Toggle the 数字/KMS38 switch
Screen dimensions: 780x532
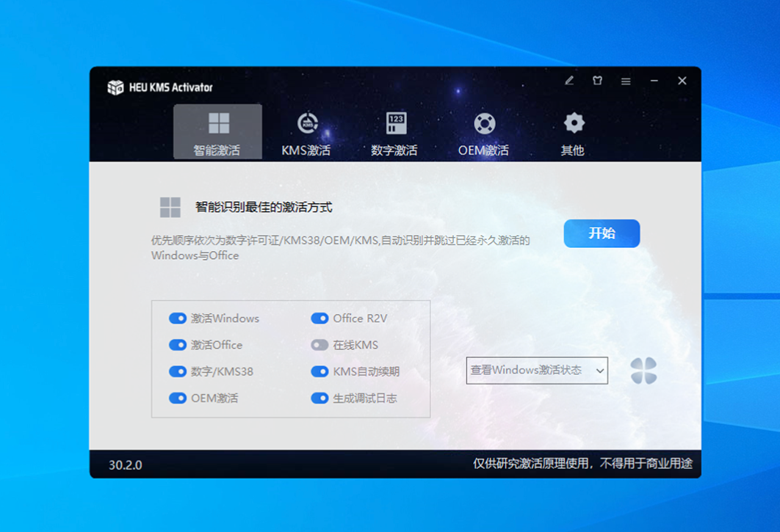tap(178, 371)
